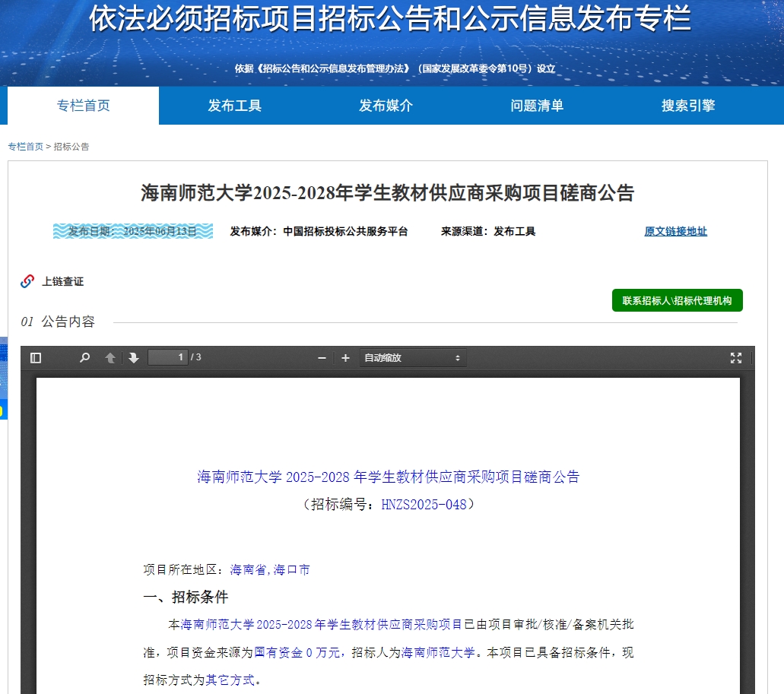This screenshot has height=694, width=784.
Task: Open the 自动缩放 zoom dropdown
Action: pos(412,358)
